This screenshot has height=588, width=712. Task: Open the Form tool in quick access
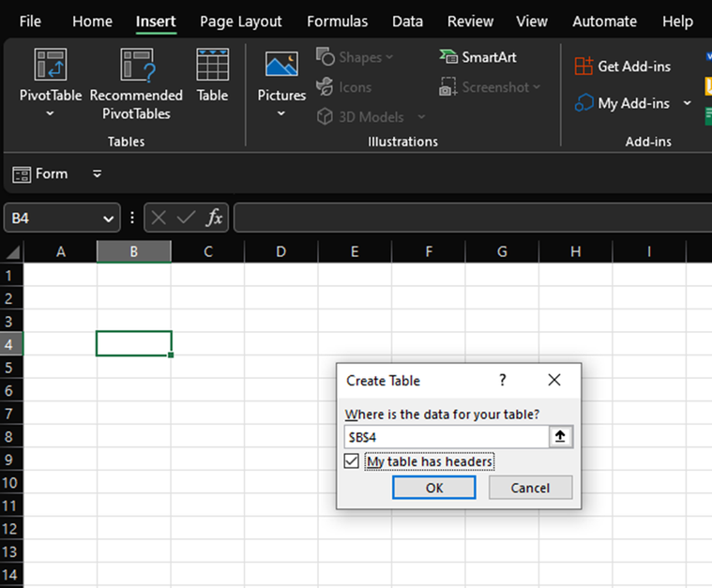[x=40, y=173]
